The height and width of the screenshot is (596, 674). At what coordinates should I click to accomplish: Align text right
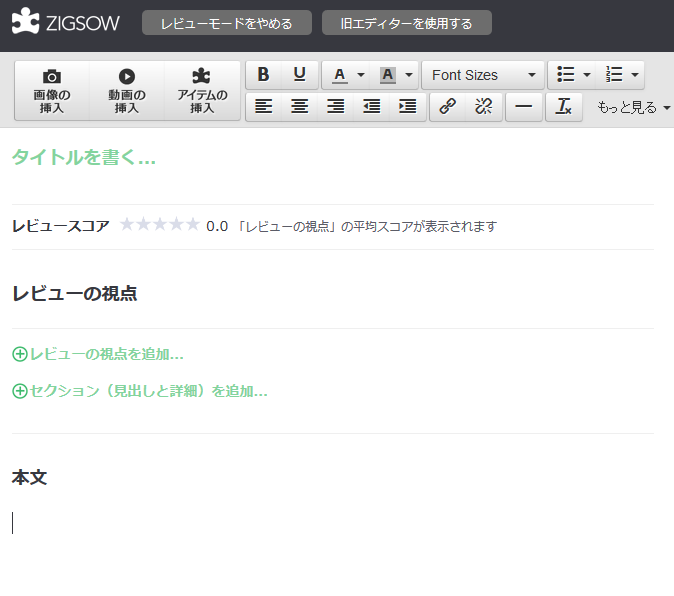(335, 106)
